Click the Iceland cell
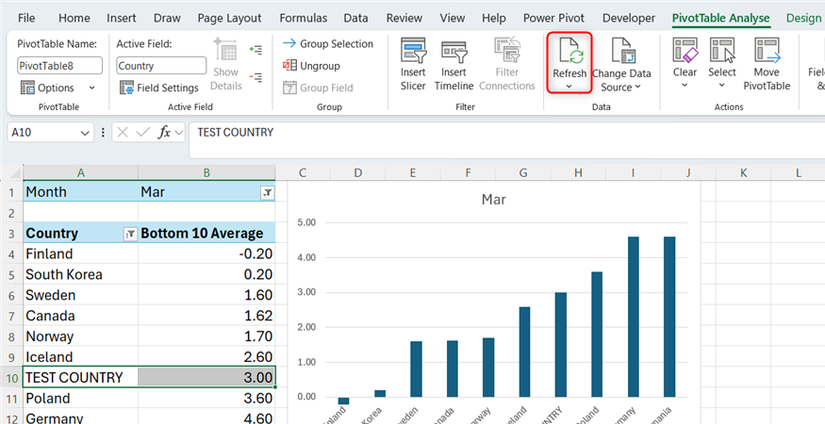825x424 pixels. [81, 357]
